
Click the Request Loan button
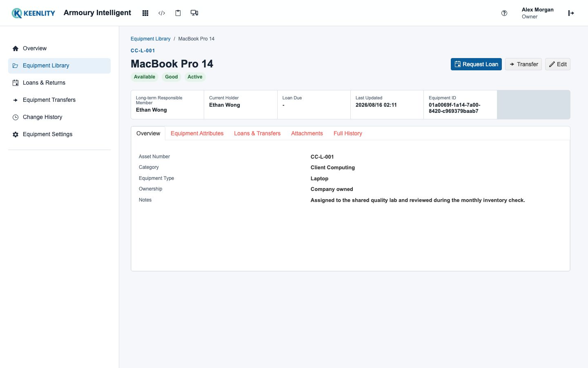pos(476,64)
